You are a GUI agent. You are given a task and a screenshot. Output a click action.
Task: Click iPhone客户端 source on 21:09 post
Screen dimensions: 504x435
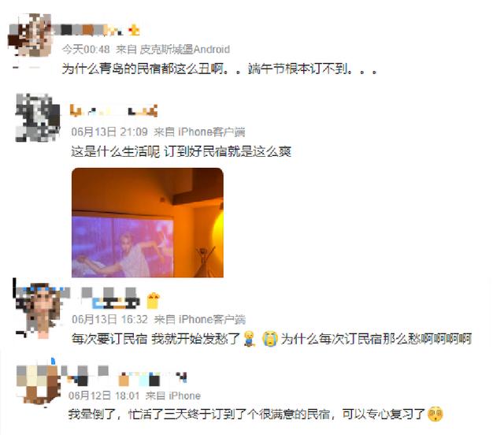coord(212,132)
